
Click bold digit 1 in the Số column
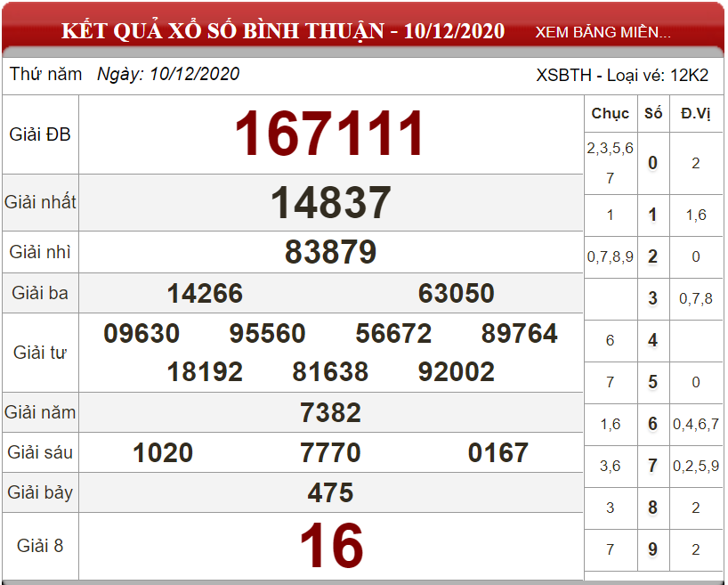[652, 215]
